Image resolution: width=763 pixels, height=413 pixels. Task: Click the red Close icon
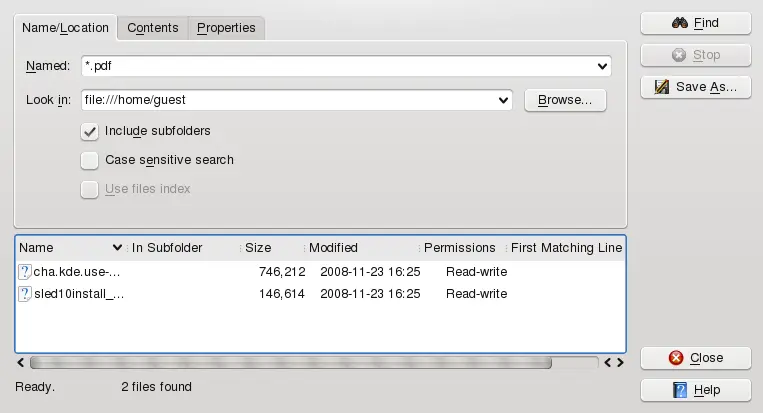click(677, 358)
